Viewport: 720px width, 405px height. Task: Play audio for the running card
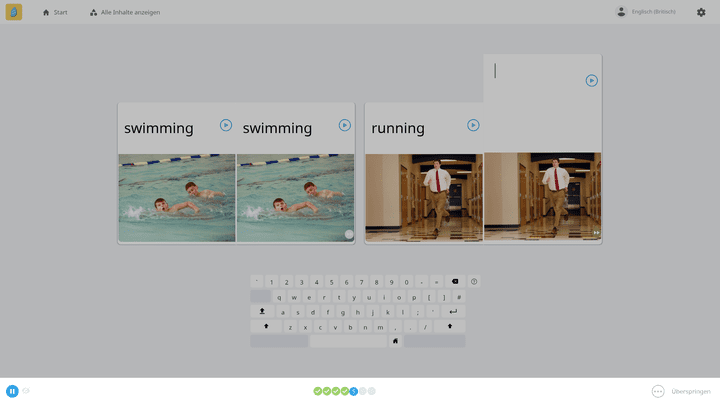(473, 125)
